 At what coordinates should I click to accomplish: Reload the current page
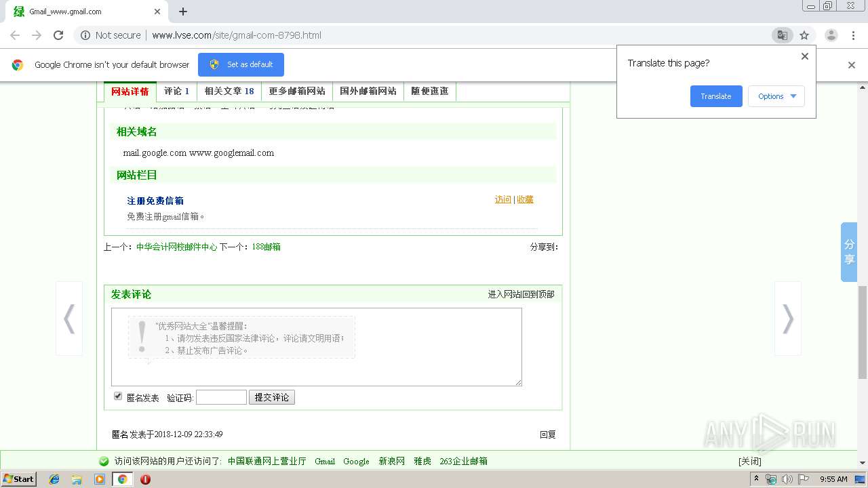pyautogui.click(x=58, y=35)
